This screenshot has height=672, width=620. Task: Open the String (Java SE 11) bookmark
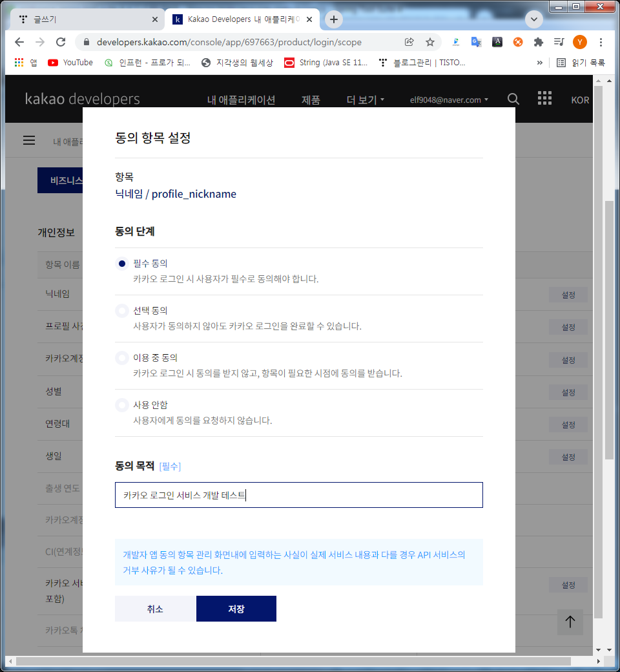(x=326, y=63)
